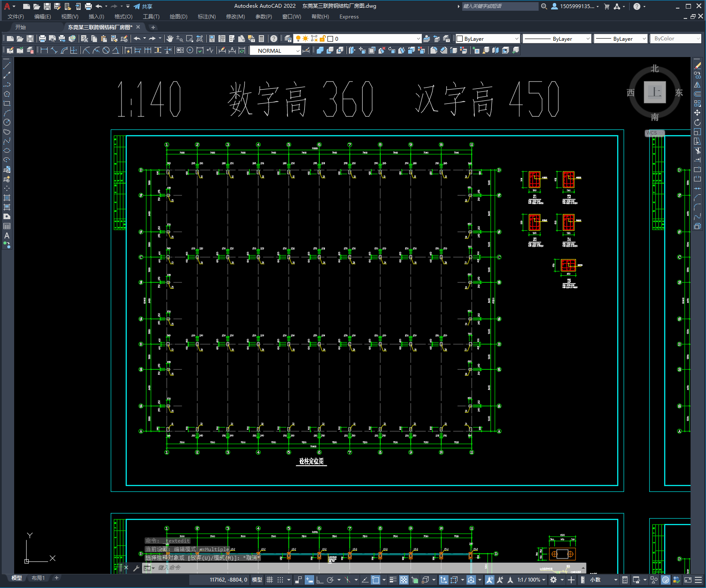Click the Plot printer icon in standard toolbar
The image size is (706, 588).
[x=42, y=39]
